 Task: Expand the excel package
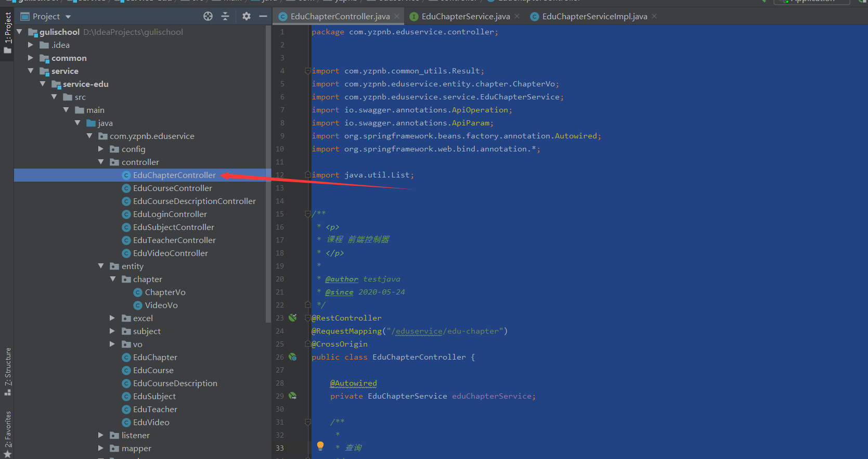(x=113, y=318)
